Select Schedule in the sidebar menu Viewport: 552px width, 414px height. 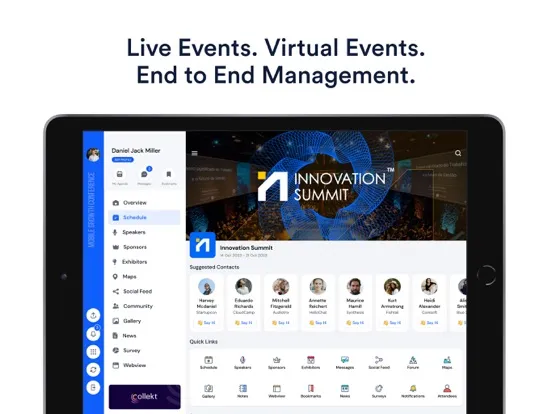tap(144, 218)
